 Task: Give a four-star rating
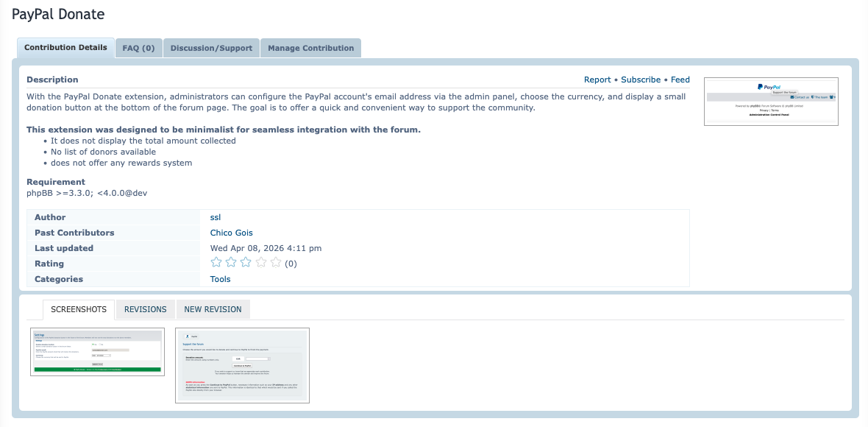point(261,263)
